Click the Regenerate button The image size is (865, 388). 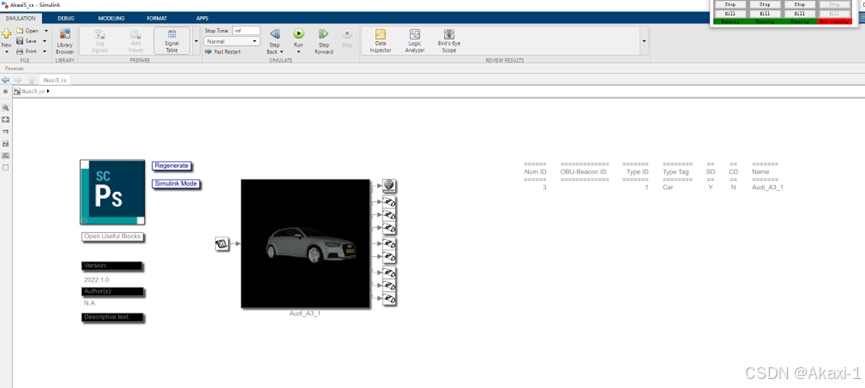click(x=172, y=166)
